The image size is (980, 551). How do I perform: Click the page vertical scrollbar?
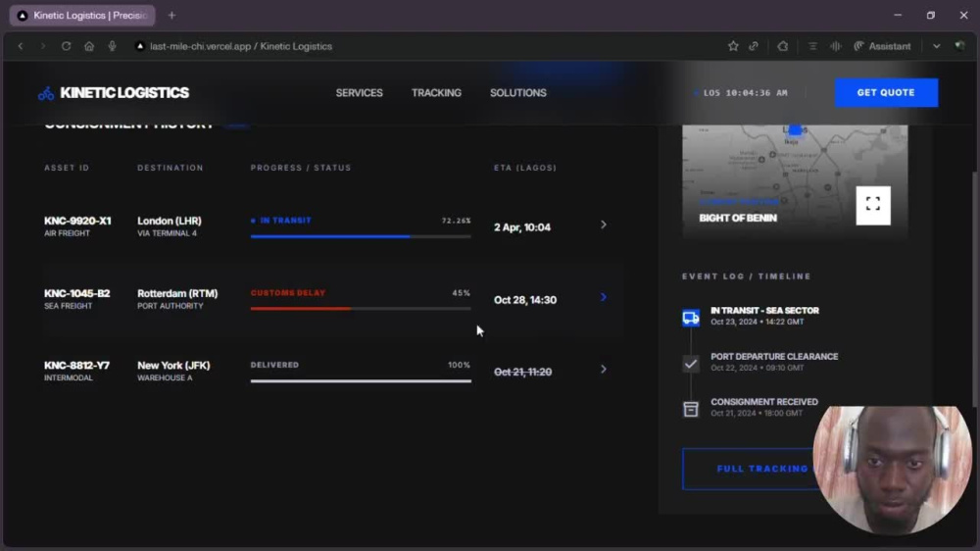(975, 287)
